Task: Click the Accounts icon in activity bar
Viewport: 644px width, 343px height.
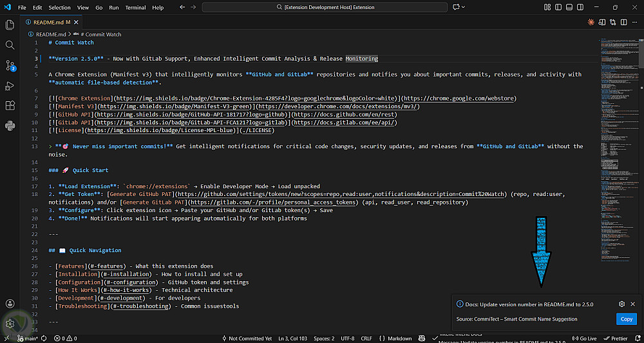Action: [10, 304]
